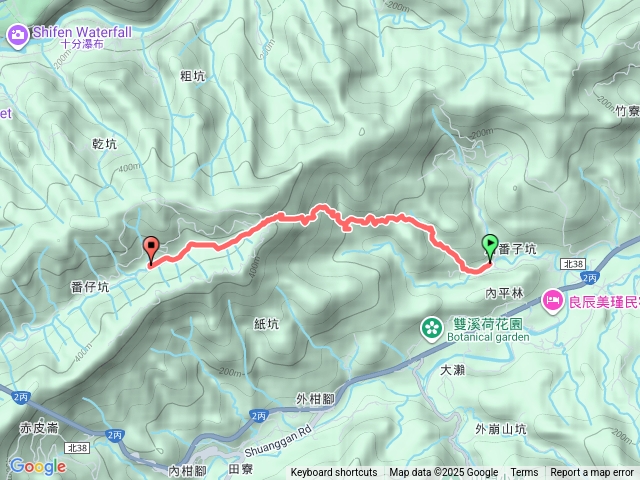Click the Shifen Waterfall label text
This screenshot has height=480, width=640.
pos(82,36)
